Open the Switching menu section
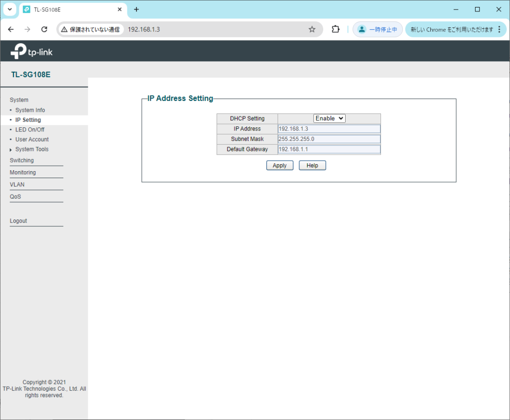The width and height of the screenshot is (510, 420). (22, 161)
